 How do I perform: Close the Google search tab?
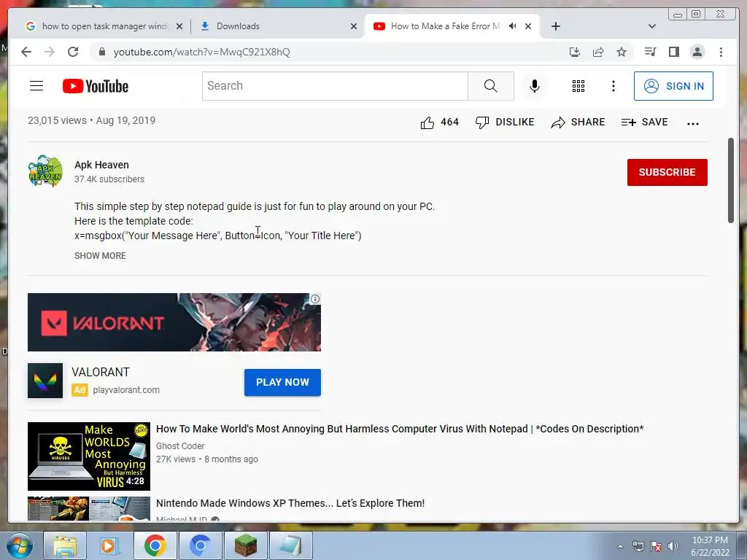coord(179,26)
